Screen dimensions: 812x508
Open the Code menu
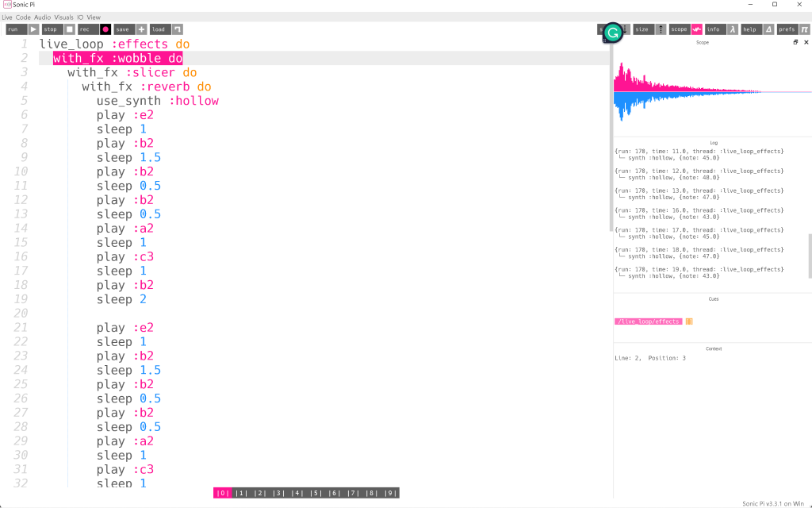tap(23, 17)
